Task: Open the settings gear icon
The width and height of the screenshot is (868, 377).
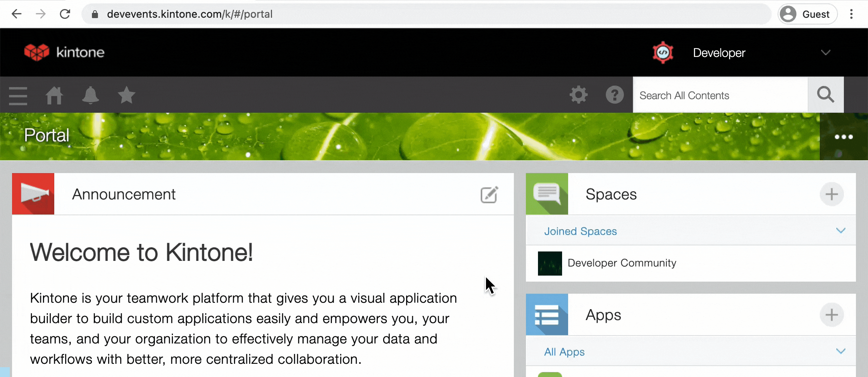Action: pos(579,95)
